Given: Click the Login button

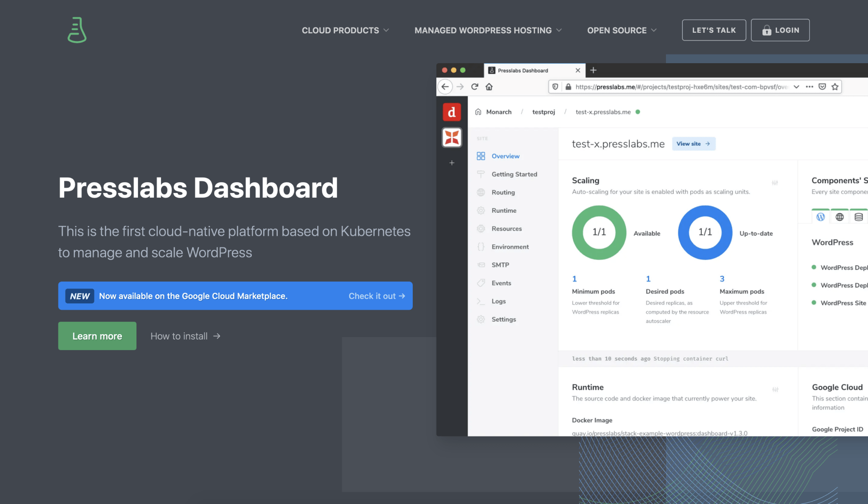Looking at the screenshot, I should (780, 30).
